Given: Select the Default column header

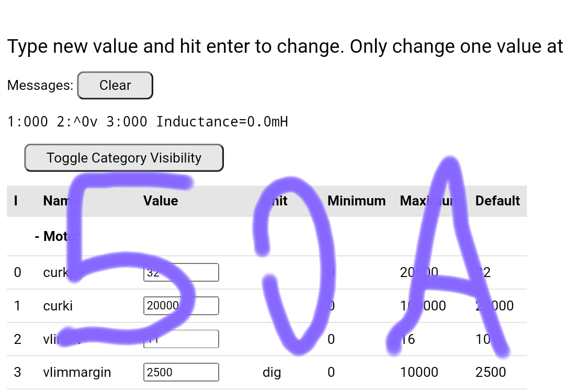Looking at the screenshot, I should click(497, 201).
